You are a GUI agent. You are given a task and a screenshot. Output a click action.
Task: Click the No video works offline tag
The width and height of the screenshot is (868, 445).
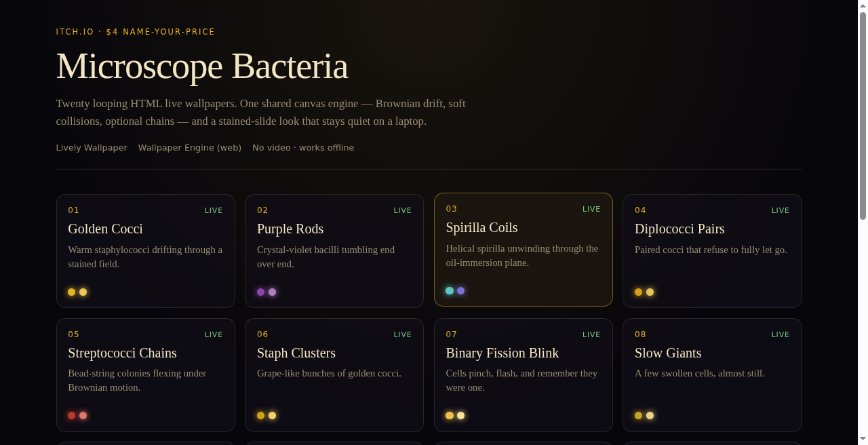[303, 147]
